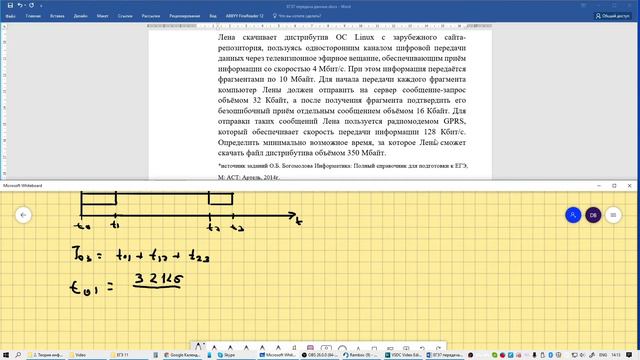The width and height of the screenshot is (640, 360).
Task: Open the Файл tab in Word
Action: click(x=11, y=16)
